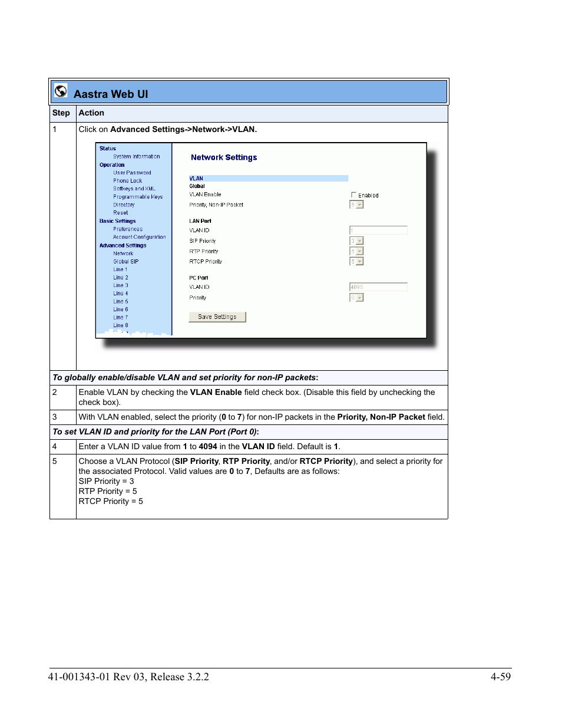Open the Line 5 settings

121,302
